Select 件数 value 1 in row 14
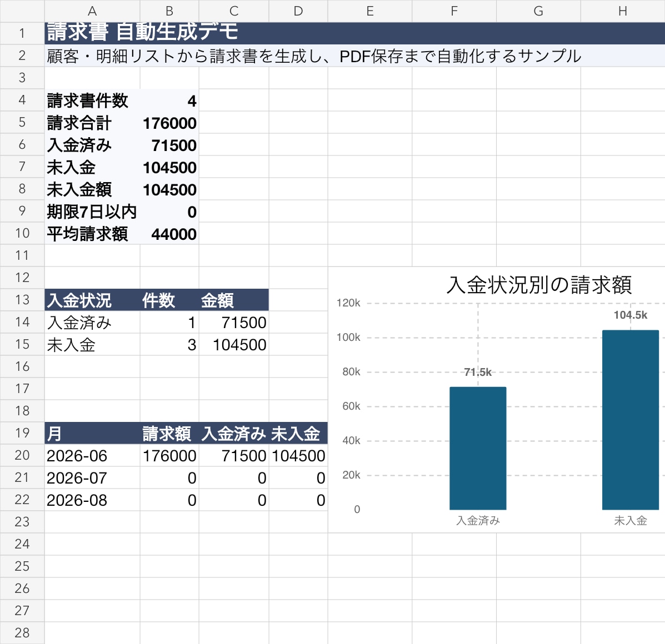The width and height of the screenshot is (665, 644). (x=169, y=322)
